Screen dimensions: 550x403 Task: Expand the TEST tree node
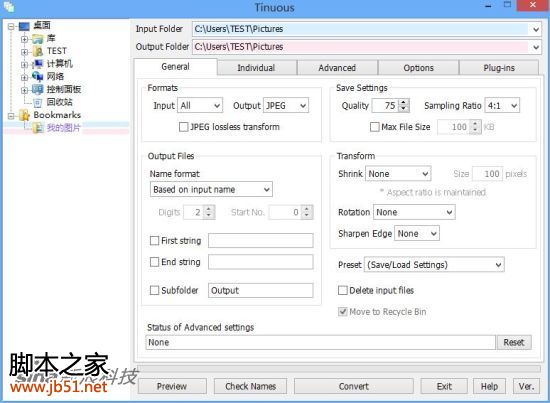click(24, 52)
